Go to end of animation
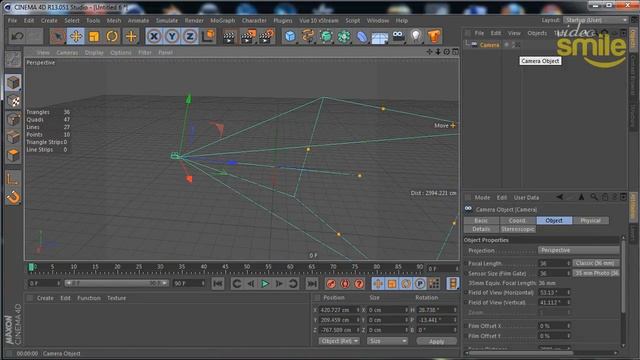Screen dimensions: 640x360 [x=312, y=284]
